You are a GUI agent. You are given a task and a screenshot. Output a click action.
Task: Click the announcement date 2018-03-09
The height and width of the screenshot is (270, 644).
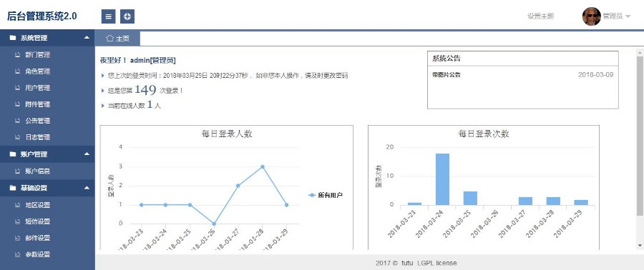pos(595,74)
